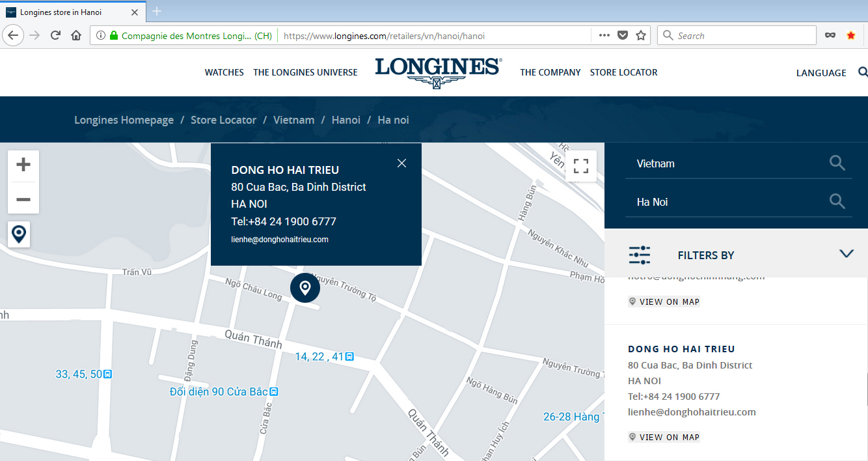Click email lienhe@donghohaitrieu.com in map popup
This screenshot has width=868, height=461.
pos(280,240)
